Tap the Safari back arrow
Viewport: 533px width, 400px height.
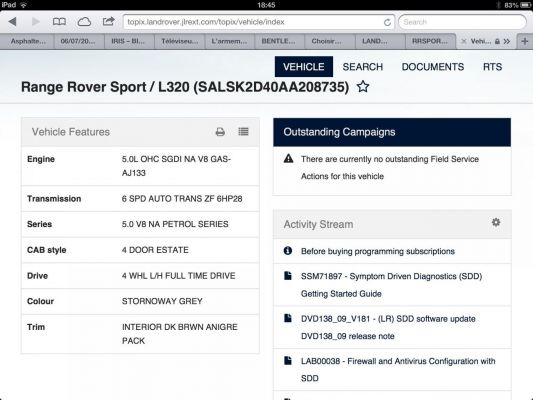point(13,22)
